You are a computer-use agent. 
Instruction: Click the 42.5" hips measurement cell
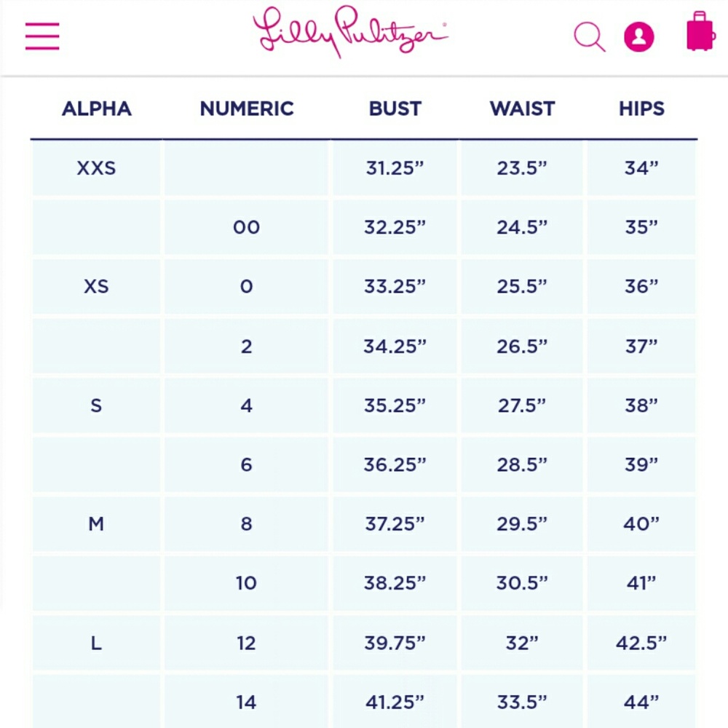(641, 643)
